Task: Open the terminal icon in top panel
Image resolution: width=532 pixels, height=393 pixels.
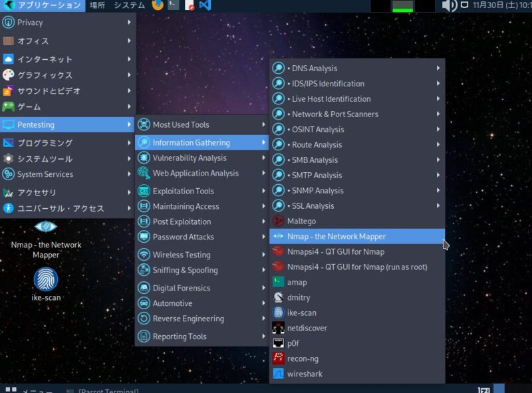Action: point(173,6)
